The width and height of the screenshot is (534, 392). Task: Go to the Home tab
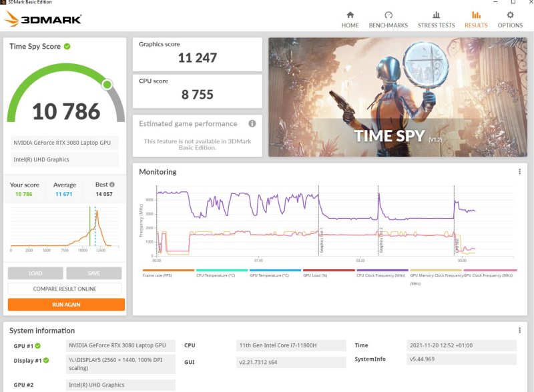pos(350,20)
